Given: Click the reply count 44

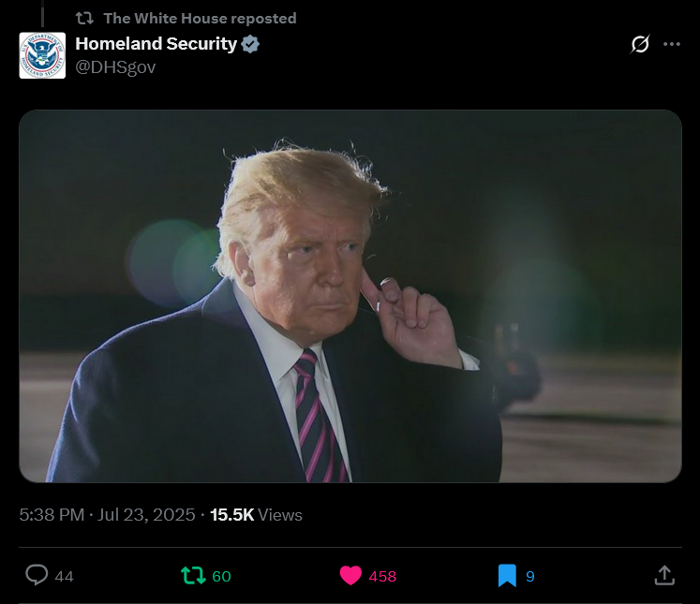Looking at the screenshot, I should coord(65,576).
